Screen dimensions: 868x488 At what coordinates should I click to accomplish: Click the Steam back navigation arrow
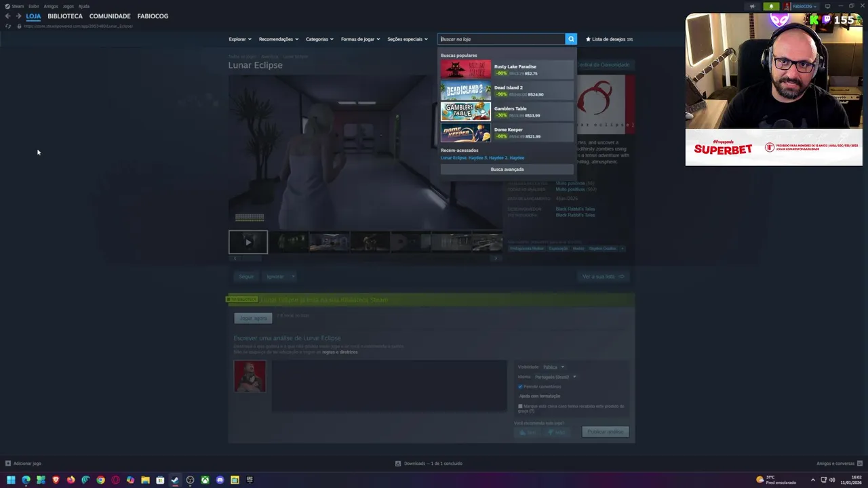7,16
